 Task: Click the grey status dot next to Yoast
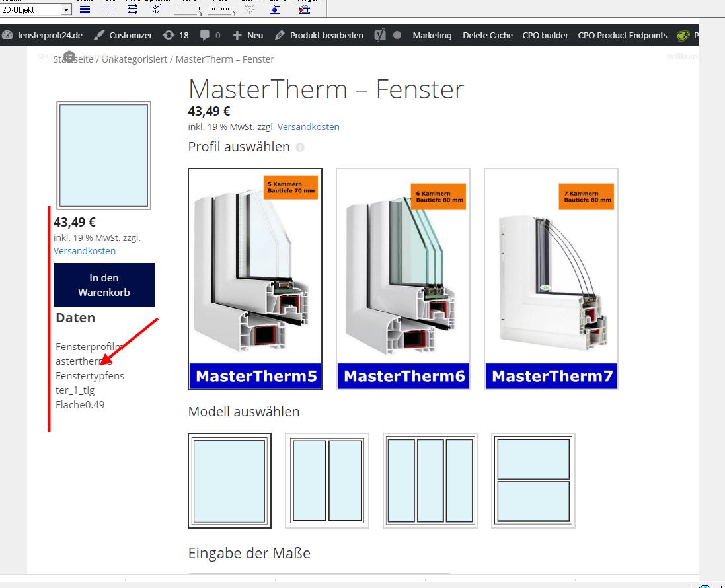click(397, 35)
